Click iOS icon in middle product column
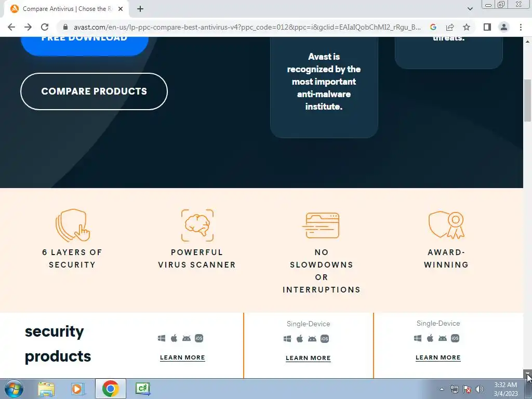Viewport: 532px width, 399px height. point(325,339)
